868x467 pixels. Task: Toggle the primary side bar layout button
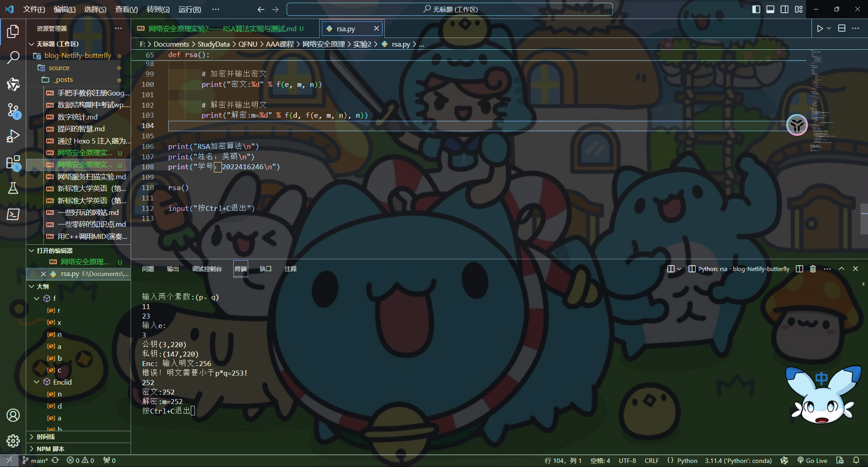click(x=756, y=10)
